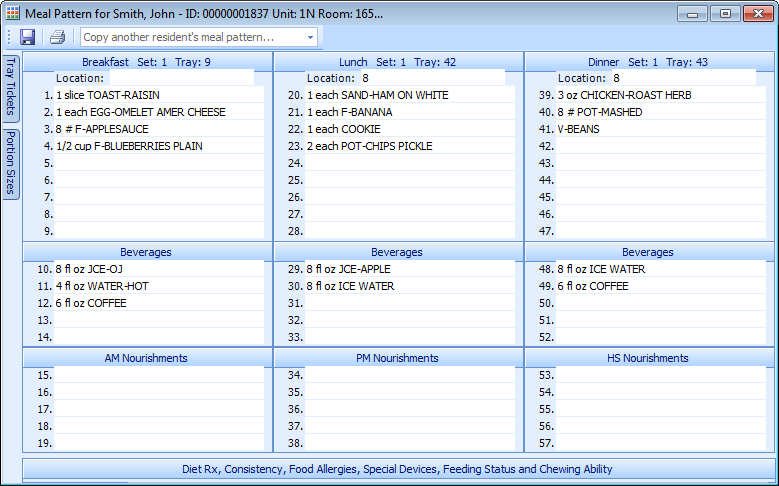Select the SAND-HAM ON WHITE lunch row
This screenshot has width=779, height=486.
[410, 95]
